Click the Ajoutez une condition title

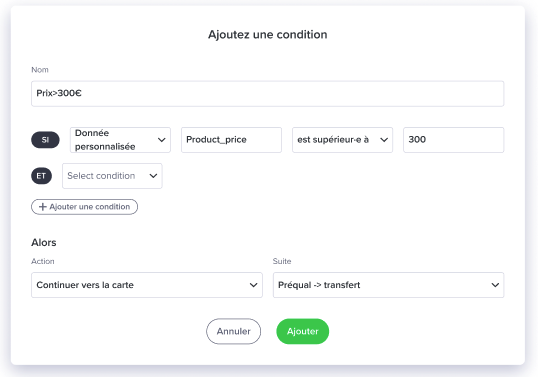tap(268, 35)
